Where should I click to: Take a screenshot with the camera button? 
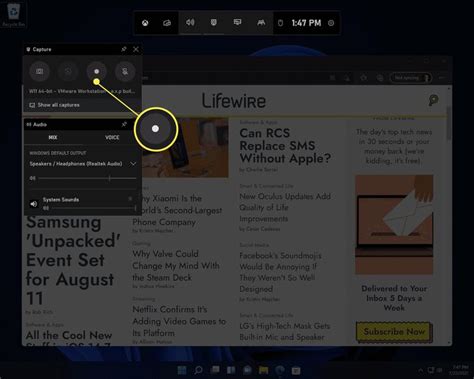[x=39, y=71]
